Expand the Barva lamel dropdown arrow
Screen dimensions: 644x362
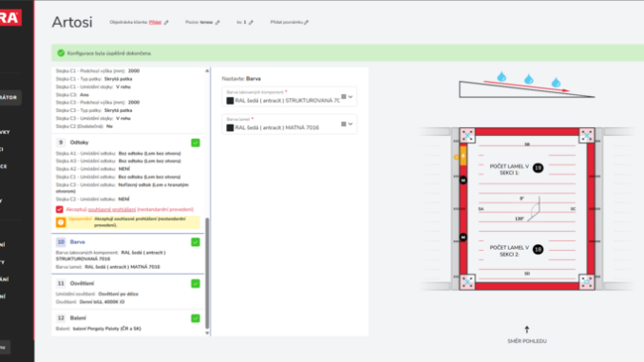[x=350, y=124]
